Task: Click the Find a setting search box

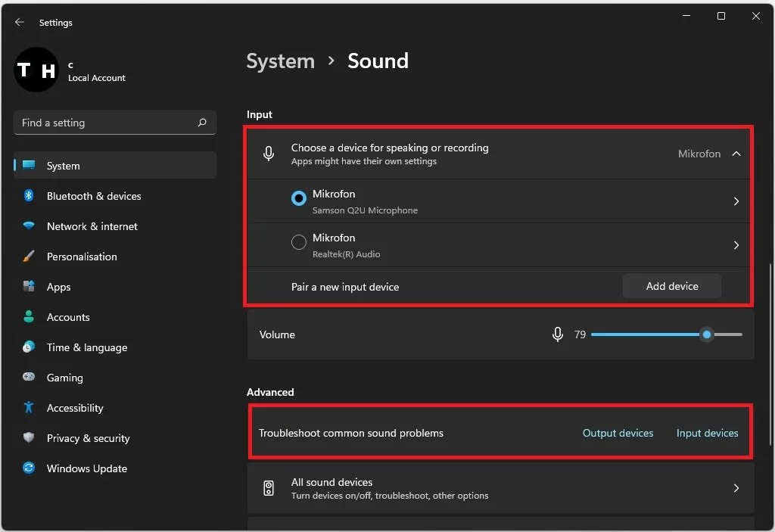Action: pos(114,122)
